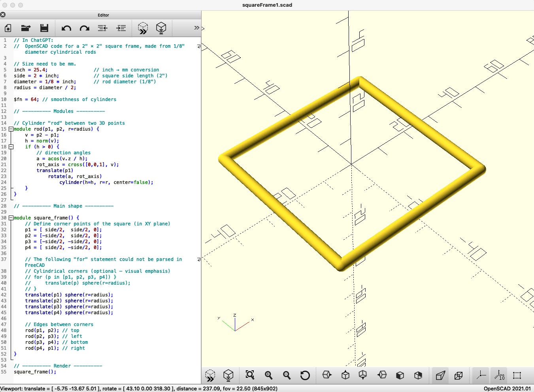Indent the code with indent icon
534x392 pixels.
(121, 28)
